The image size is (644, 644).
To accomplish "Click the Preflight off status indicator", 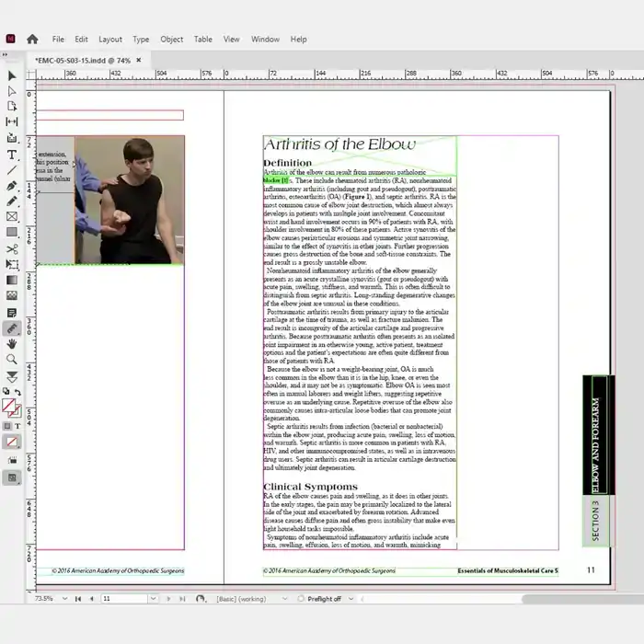I will [x=320, y=599].
